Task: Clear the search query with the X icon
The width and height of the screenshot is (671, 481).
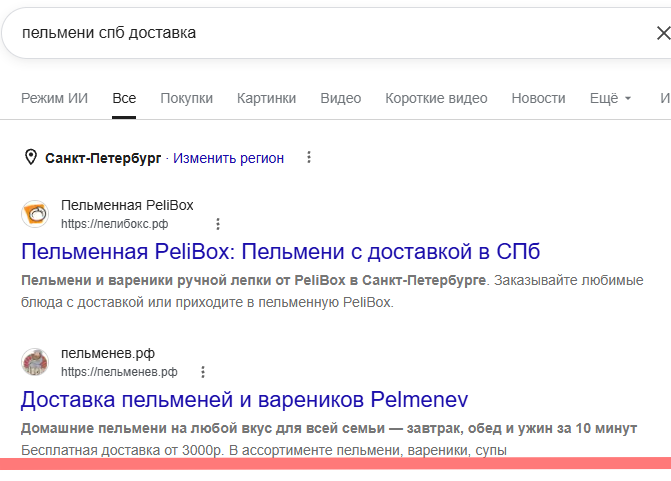Action: coord(664,33)
